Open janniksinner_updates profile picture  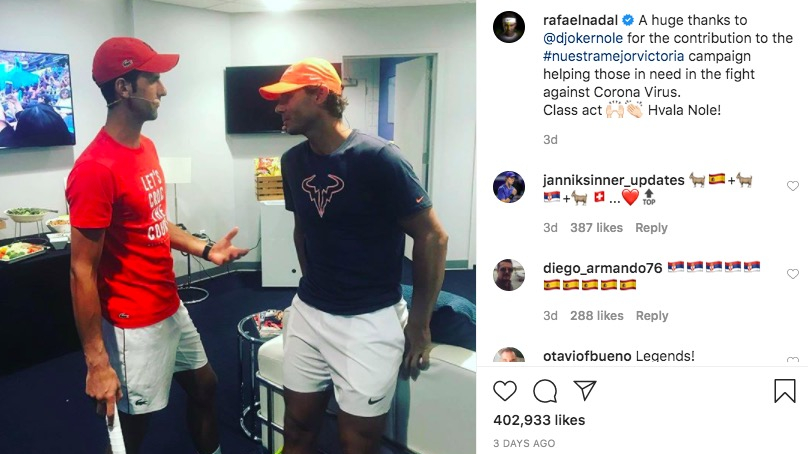[509, 187]
